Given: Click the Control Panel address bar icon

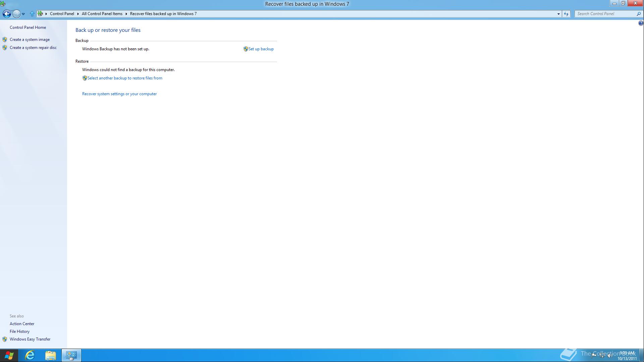Looking at the screenshot, I should click(x=40, y=14).
